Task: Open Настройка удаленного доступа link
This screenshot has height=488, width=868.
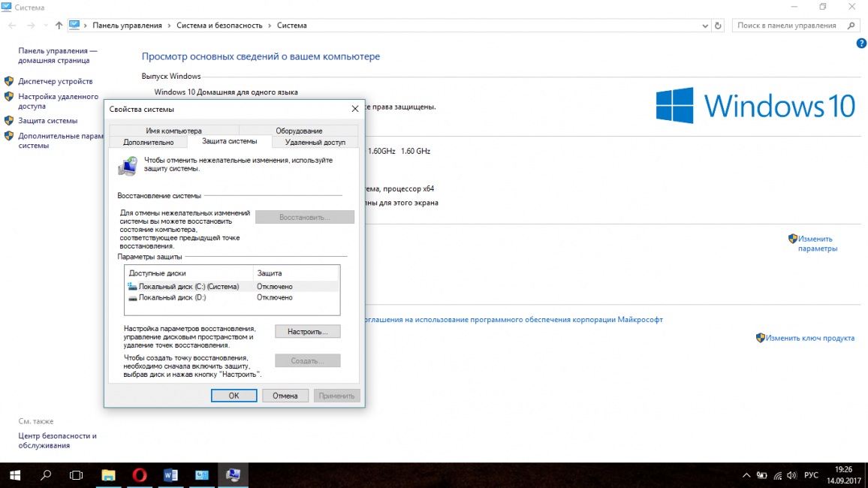Action: (58, 101)
